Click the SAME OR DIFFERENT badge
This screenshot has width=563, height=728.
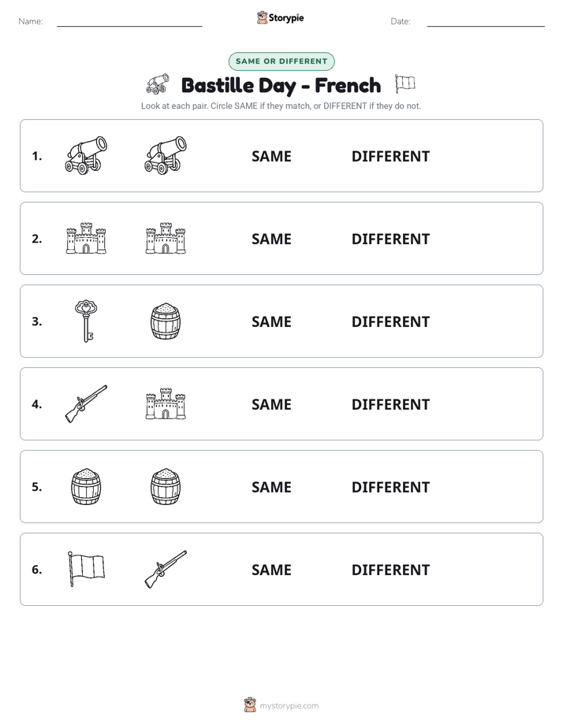click(x=281, y=61)
